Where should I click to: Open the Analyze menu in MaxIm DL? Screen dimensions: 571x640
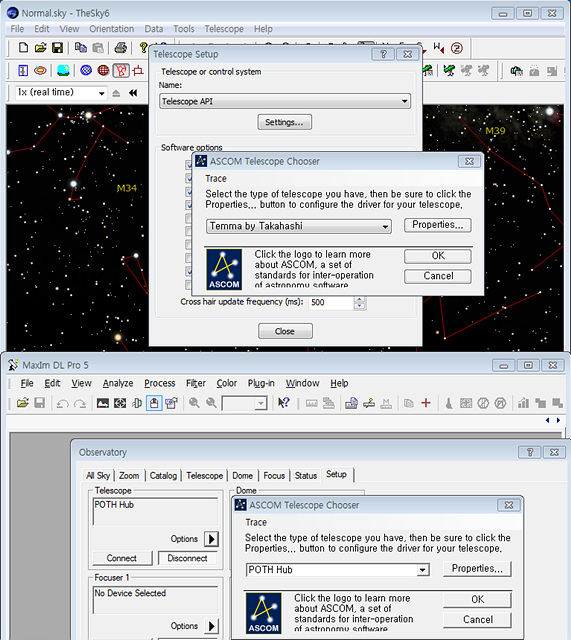[118, 383]
